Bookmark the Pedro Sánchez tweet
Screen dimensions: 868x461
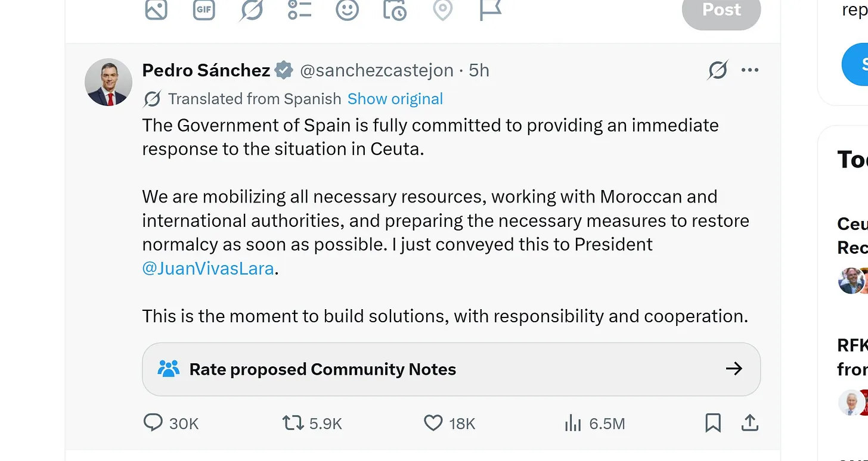[713, 423]
